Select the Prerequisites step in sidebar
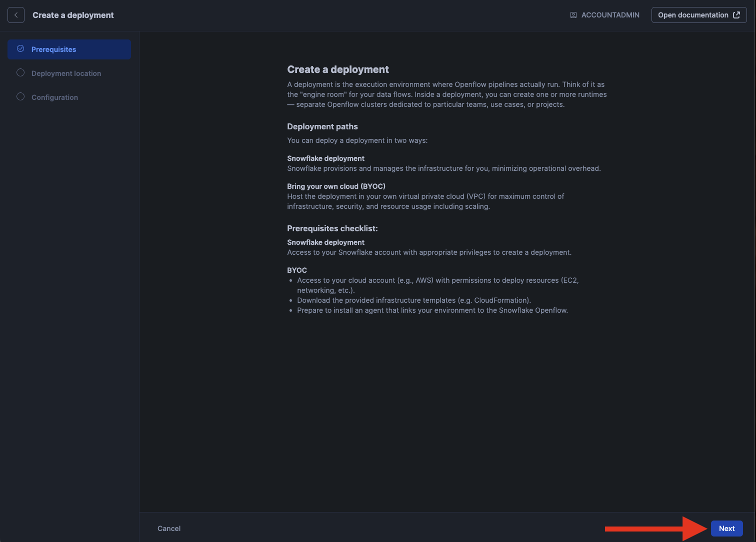 54,49
